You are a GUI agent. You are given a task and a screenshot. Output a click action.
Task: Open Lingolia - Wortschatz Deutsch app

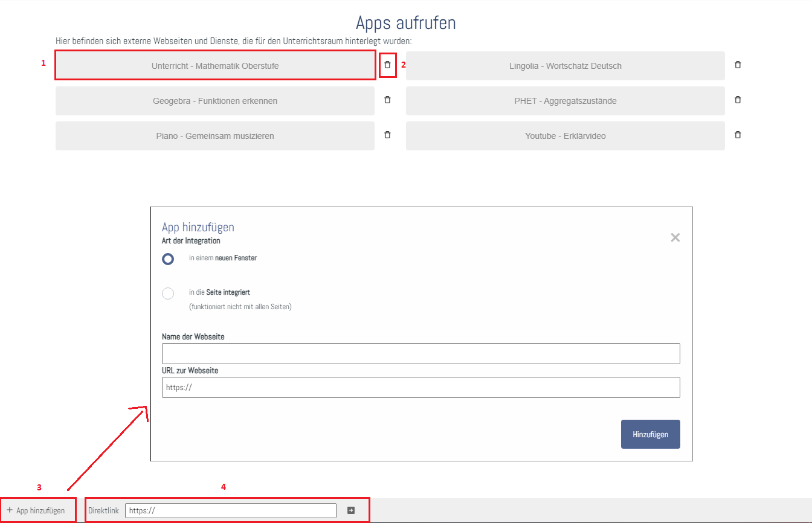pyautogui.click(x=565, y=66)
